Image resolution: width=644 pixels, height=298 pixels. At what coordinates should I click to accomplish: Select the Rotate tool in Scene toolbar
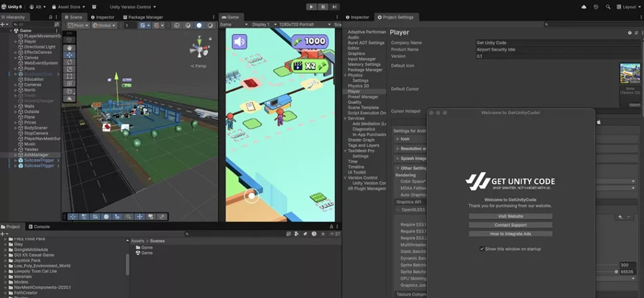point(69,62)
